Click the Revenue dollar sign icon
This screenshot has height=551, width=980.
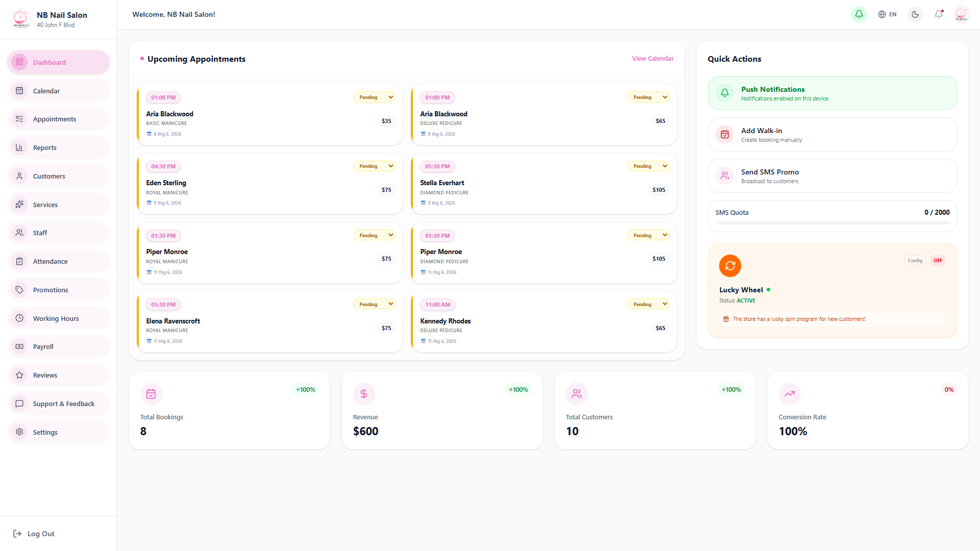(364, 394)
